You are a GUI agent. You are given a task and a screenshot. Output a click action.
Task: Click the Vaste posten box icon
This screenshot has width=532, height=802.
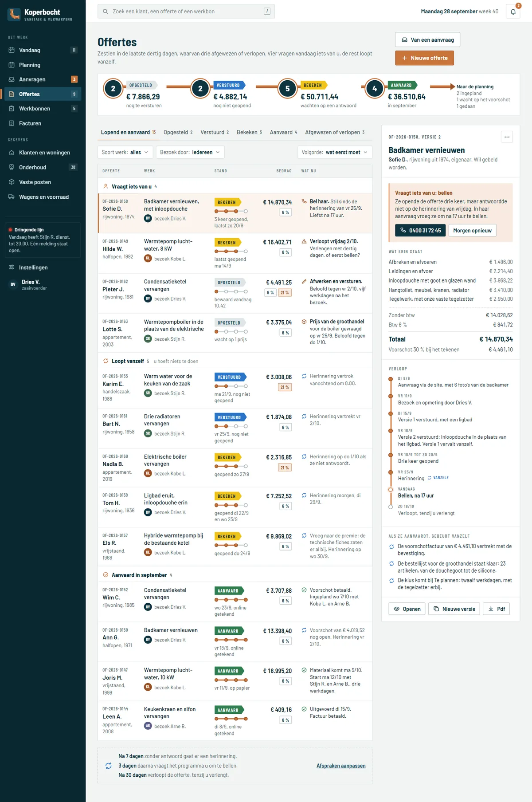pos(12,182)
